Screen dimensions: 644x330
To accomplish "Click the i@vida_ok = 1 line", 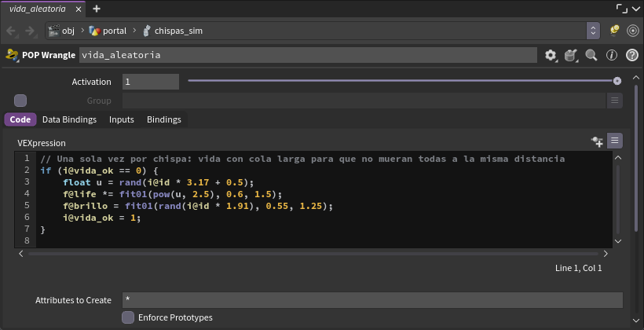I will pyautogui.click(x=102, y=218).
